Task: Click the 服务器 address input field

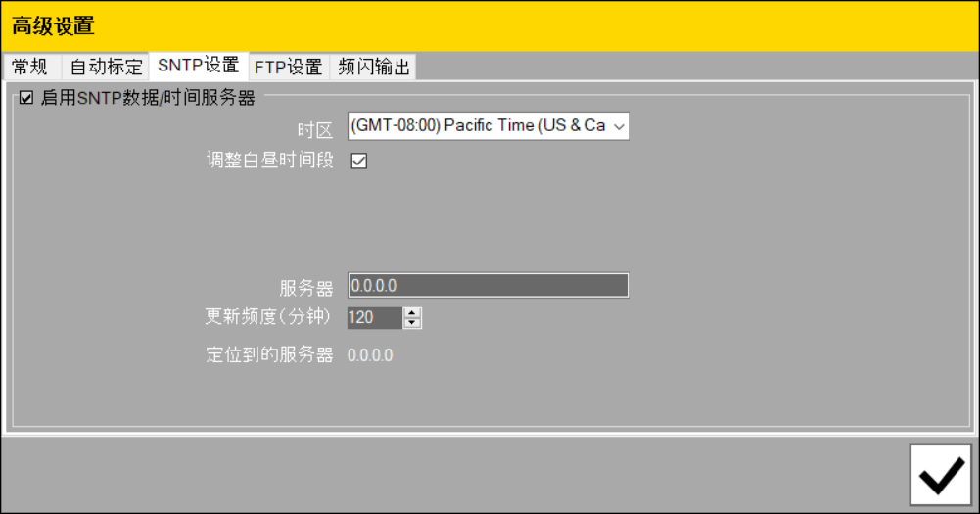Action: pyautogui.click(x=488, y=286)
